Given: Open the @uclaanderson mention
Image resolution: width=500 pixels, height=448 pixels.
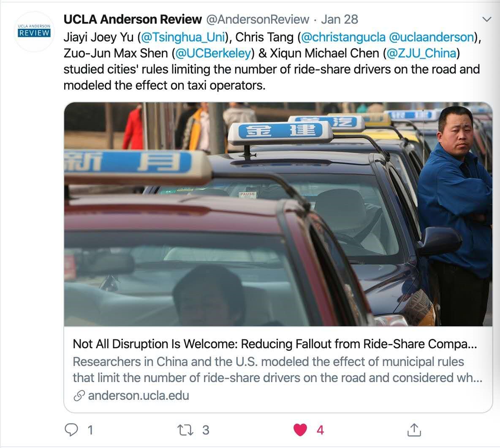Looking at the screenshot, I should (432, 37).
